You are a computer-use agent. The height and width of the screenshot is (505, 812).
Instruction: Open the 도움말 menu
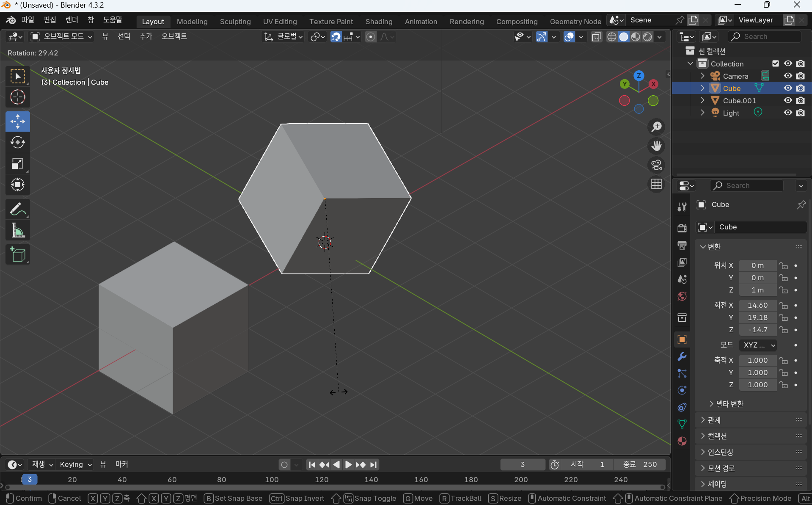(x=113, y=20)
